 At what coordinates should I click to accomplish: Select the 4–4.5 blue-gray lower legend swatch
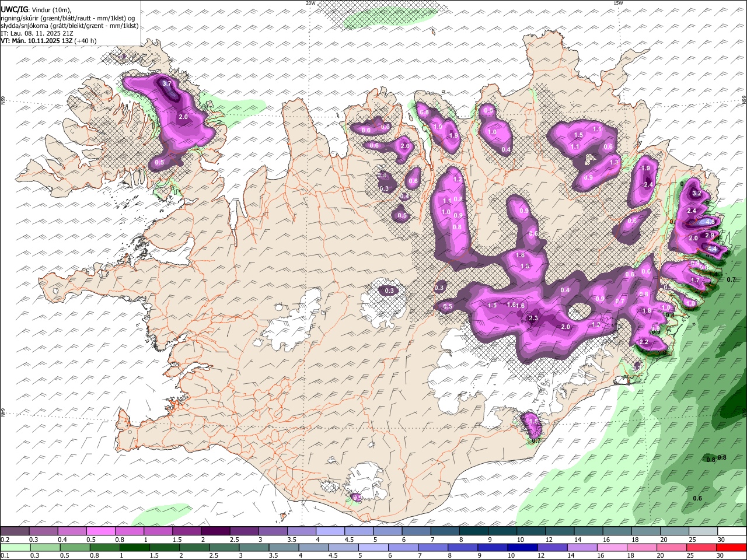(x=313, y=548)
